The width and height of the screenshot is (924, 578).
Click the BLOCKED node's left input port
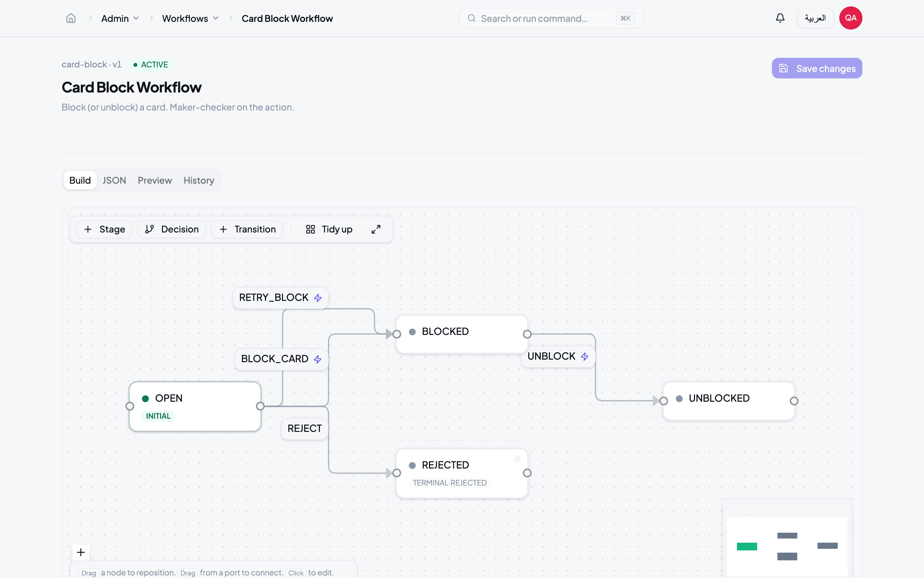tap(397, 334)
